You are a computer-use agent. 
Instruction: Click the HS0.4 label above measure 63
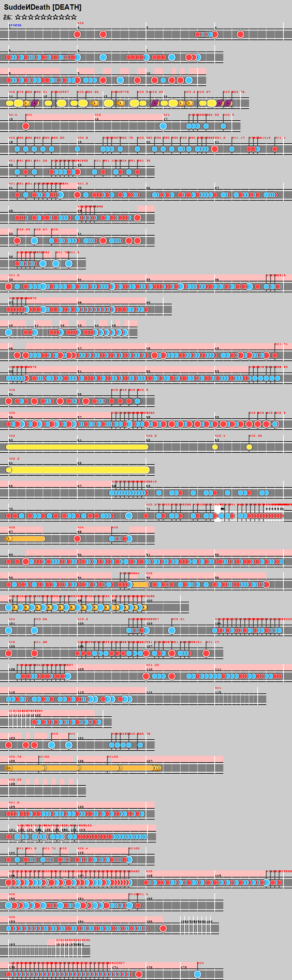(x=220, y=436)
